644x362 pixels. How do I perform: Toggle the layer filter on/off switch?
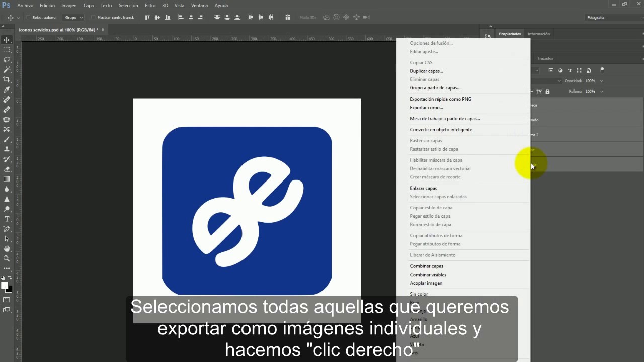[602, 70]
